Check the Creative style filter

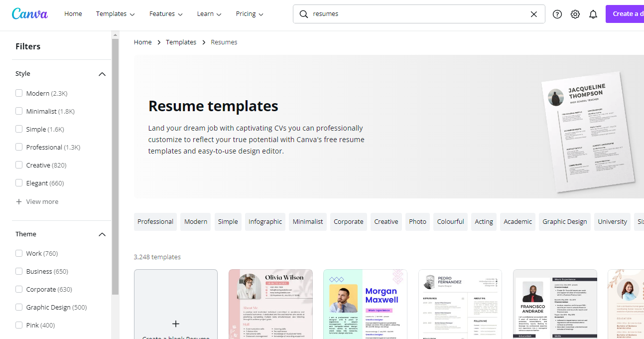click(19, 165)
